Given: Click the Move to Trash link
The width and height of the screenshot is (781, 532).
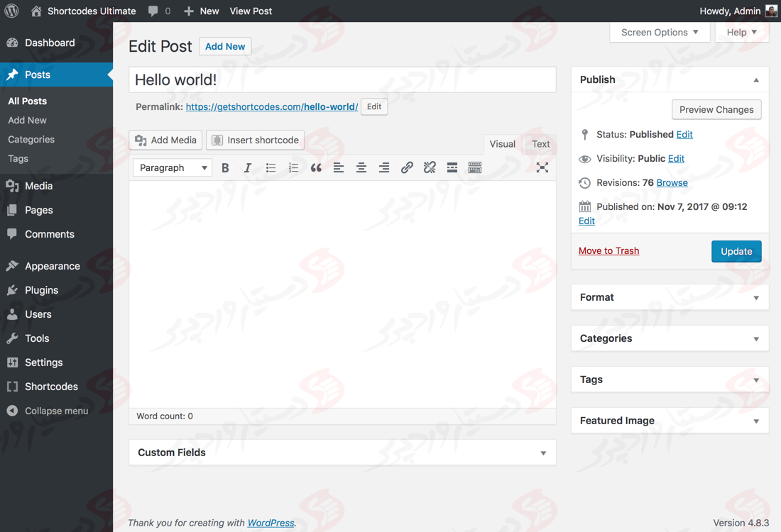Looking at the screenshot, I should tap(608, 251).
